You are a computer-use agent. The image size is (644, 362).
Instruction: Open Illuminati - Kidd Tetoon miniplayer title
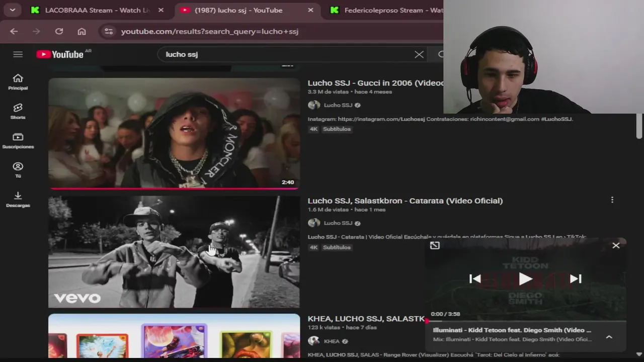coord(512,330)
